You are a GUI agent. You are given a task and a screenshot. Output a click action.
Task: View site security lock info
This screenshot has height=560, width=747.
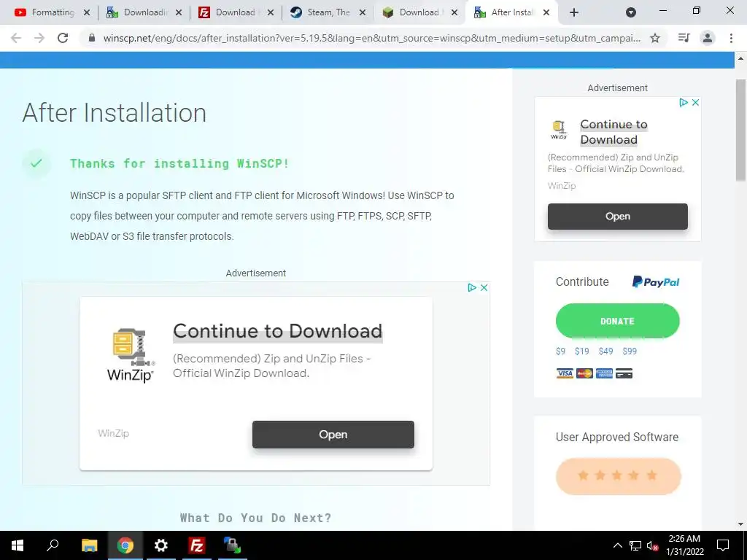point(92,38)
